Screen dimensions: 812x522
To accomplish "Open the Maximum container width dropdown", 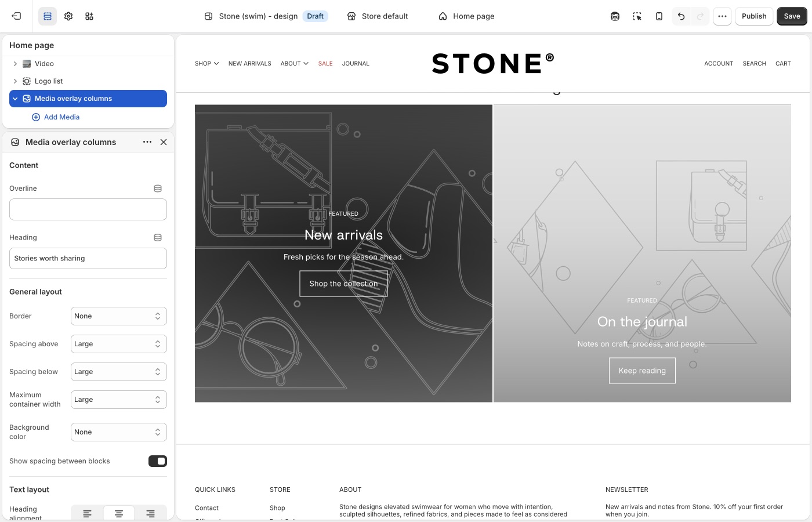I will tap(119, 400).
